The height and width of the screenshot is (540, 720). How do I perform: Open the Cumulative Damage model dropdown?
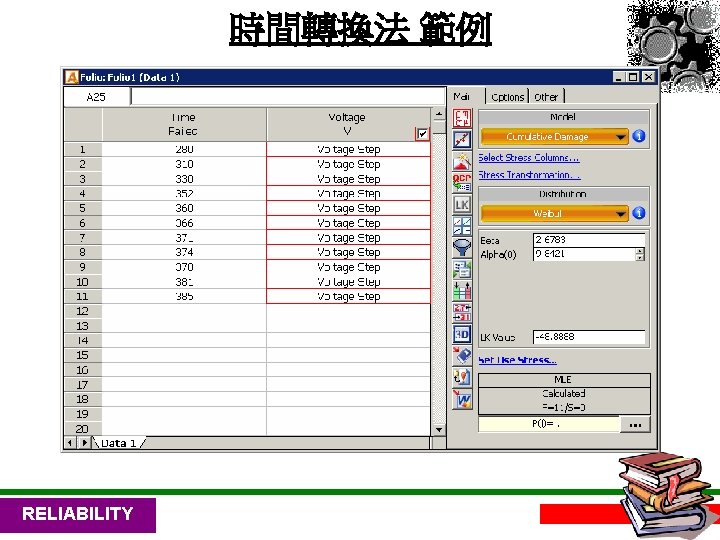tap(554, 136)
